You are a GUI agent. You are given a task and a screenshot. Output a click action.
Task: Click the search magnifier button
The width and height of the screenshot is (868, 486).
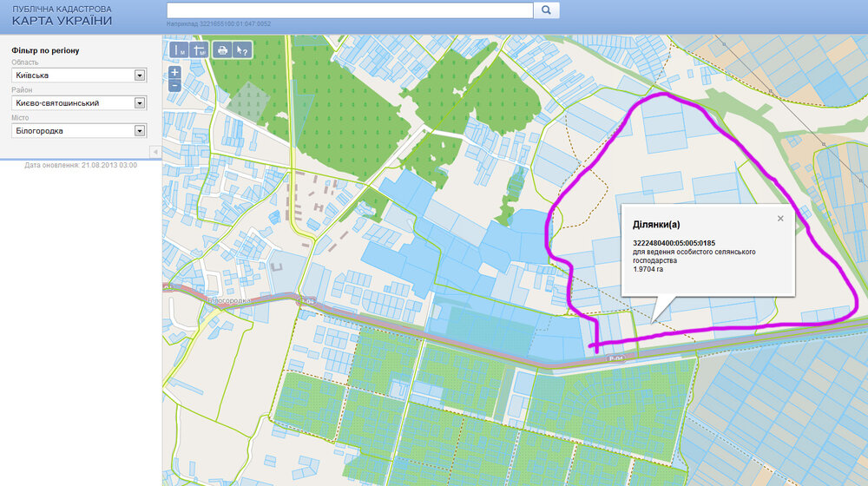[546, 10]
